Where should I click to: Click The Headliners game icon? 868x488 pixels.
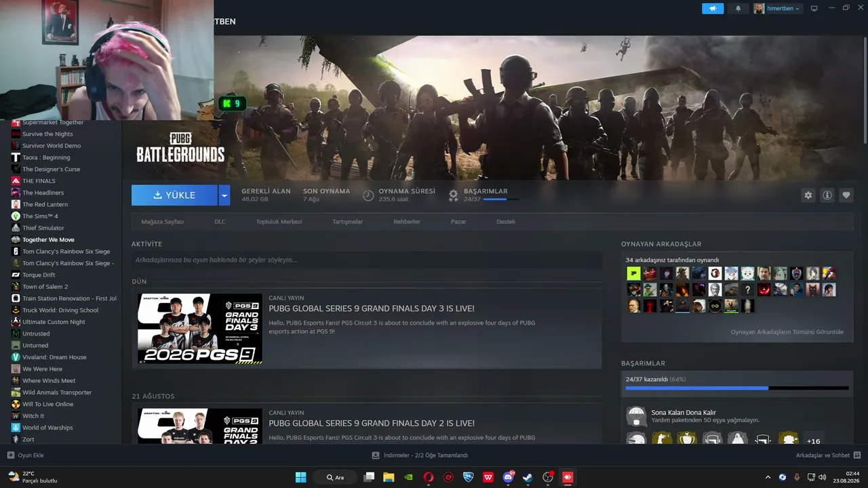pos(16,192)
